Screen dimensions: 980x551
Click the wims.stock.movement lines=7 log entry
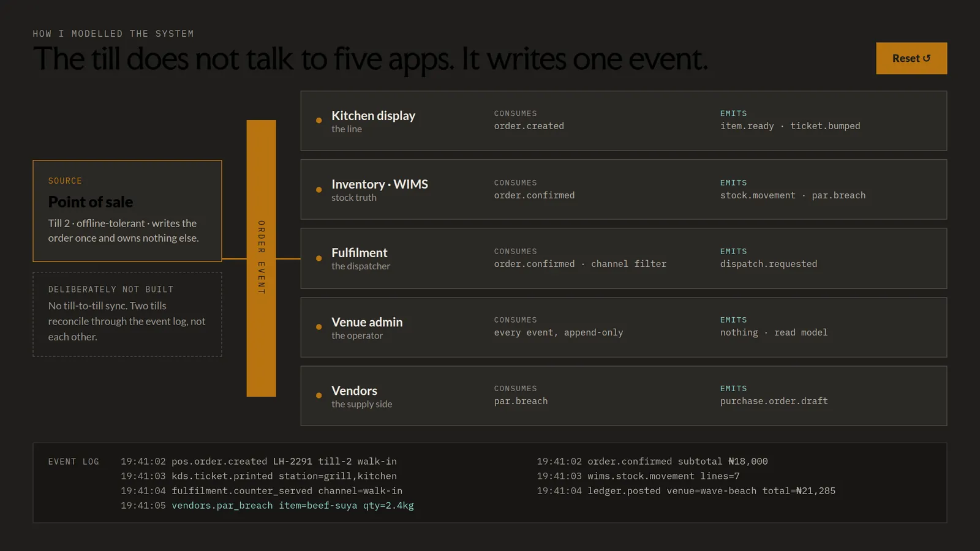(638, 476)
